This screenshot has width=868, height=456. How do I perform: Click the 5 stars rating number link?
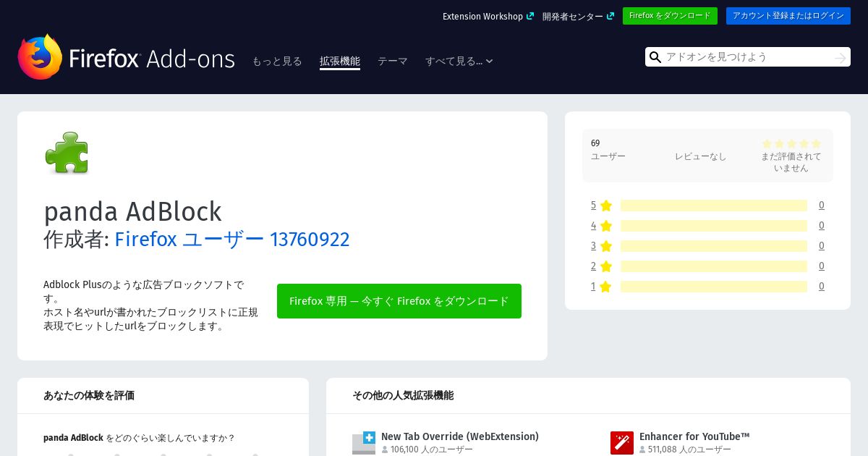pyautogui.click(x=594, y=206)
